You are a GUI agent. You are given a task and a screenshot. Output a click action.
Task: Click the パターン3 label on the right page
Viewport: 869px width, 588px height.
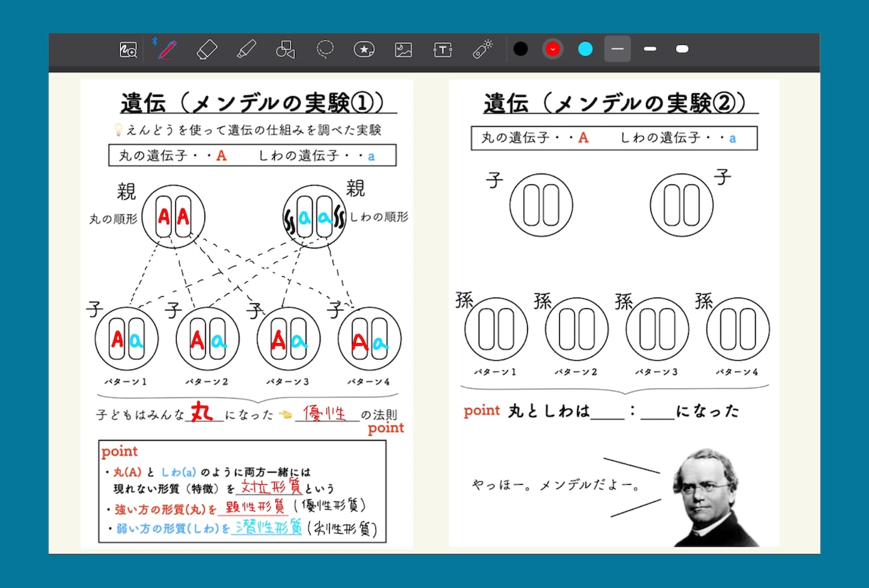656,372
